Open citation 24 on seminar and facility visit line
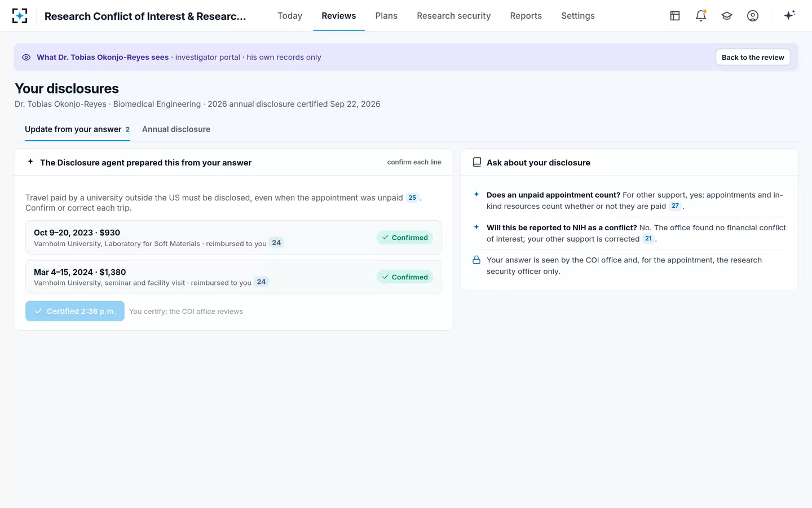The image size is (812, 508). coord(261,282)
